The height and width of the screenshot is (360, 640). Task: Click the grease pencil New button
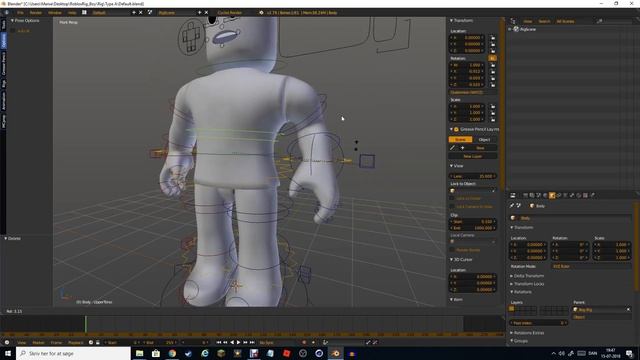click(480, 148)
